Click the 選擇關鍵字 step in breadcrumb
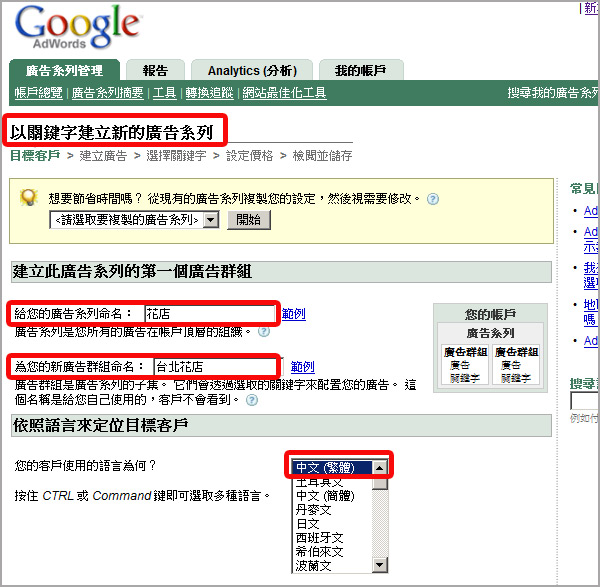 pyautogui.click(x=176, y=155)
